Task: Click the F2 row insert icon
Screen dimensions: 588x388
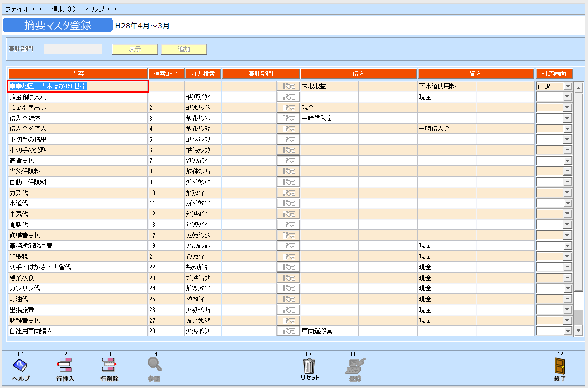Action: click(x=65, y=365)
